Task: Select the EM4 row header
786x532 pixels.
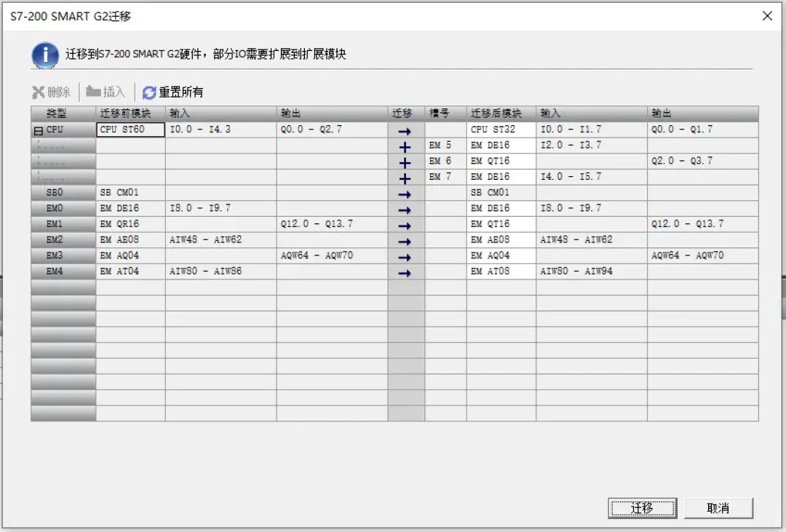Action: (x=63, y=271)
